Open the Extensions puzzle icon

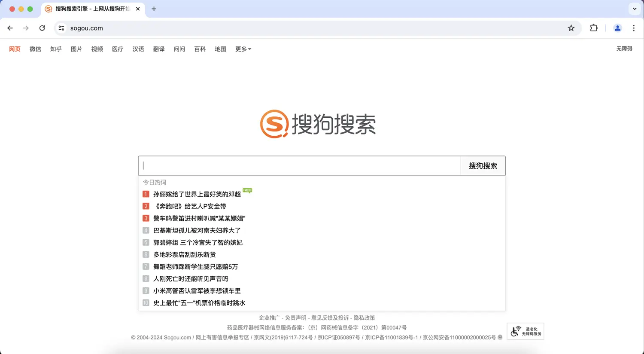(594, 28)
